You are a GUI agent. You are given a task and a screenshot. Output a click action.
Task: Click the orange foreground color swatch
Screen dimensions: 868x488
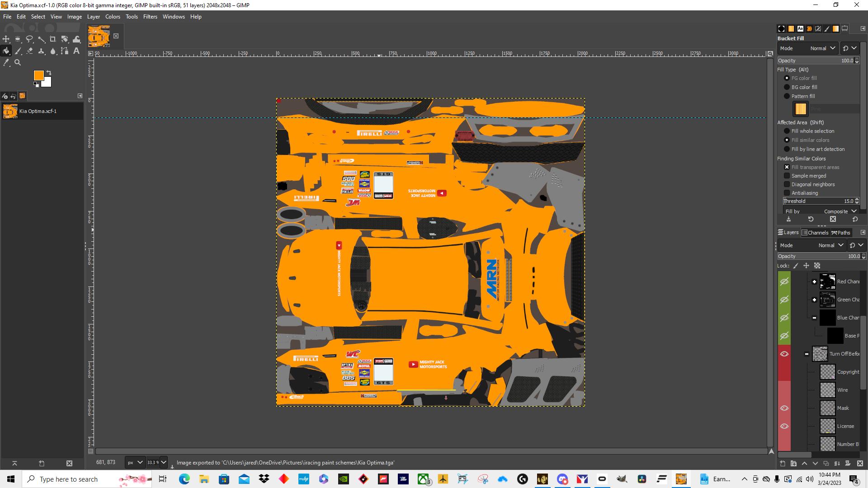tap(39, 75)
